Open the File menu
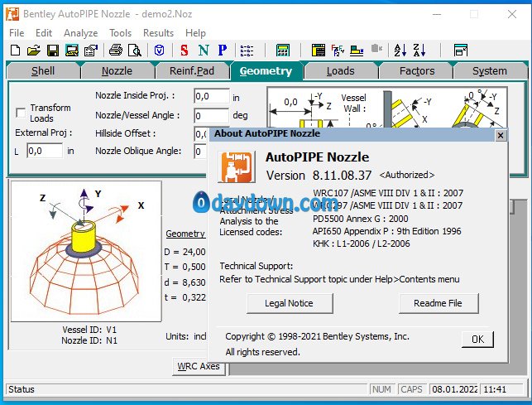532x405 pixels. 17,33
